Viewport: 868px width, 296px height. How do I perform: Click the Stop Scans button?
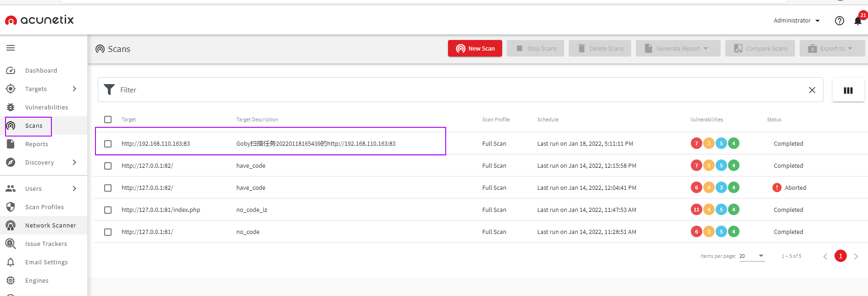tap(535, 48)
